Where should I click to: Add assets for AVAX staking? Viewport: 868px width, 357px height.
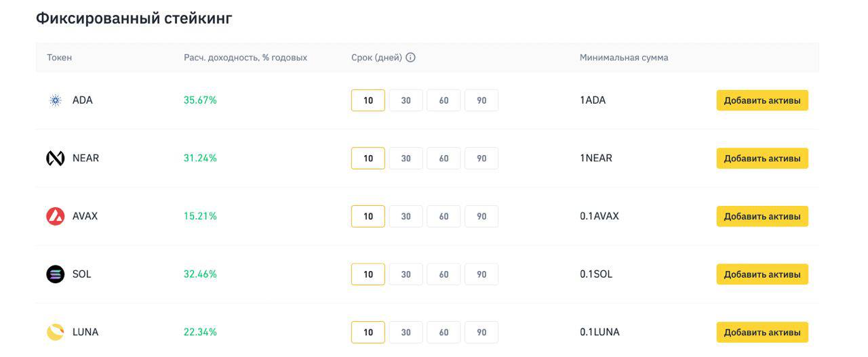click(x=762, y=216)
